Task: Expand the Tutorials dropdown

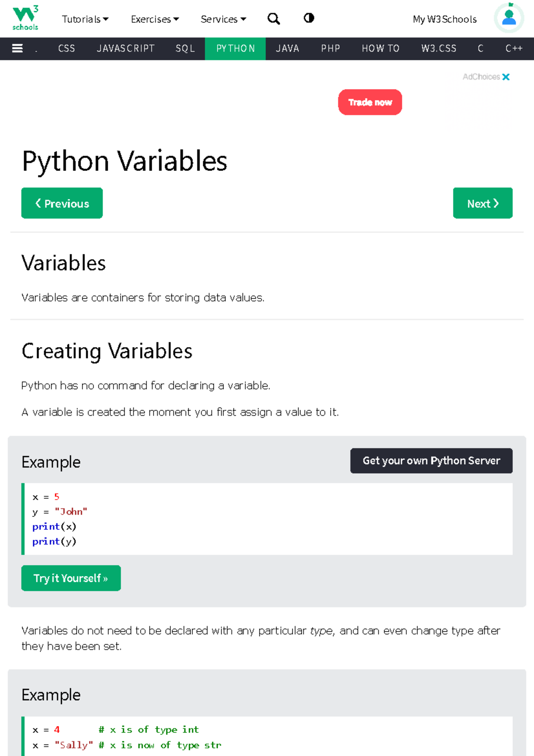Action: tap(85, 19)
